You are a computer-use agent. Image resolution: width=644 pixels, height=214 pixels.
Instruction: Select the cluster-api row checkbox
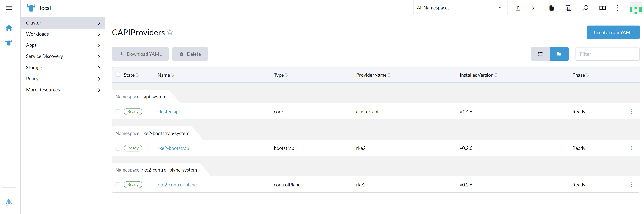[x=118, y=112]
